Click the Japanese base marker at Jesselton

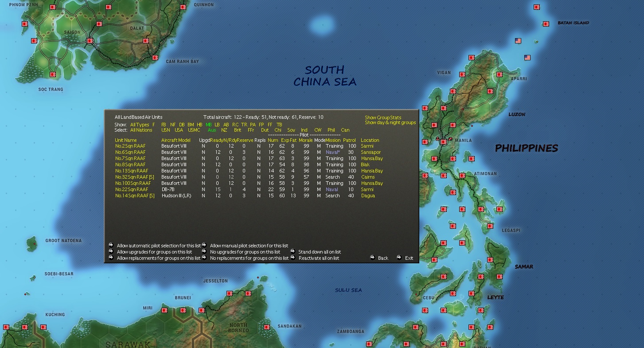click(230, 293)
